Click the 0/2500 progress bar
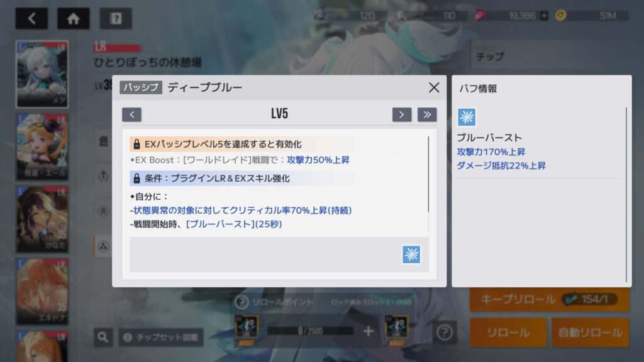Image resolution: width=644 pixels, height=362 pixels. [x=310, y=331]
